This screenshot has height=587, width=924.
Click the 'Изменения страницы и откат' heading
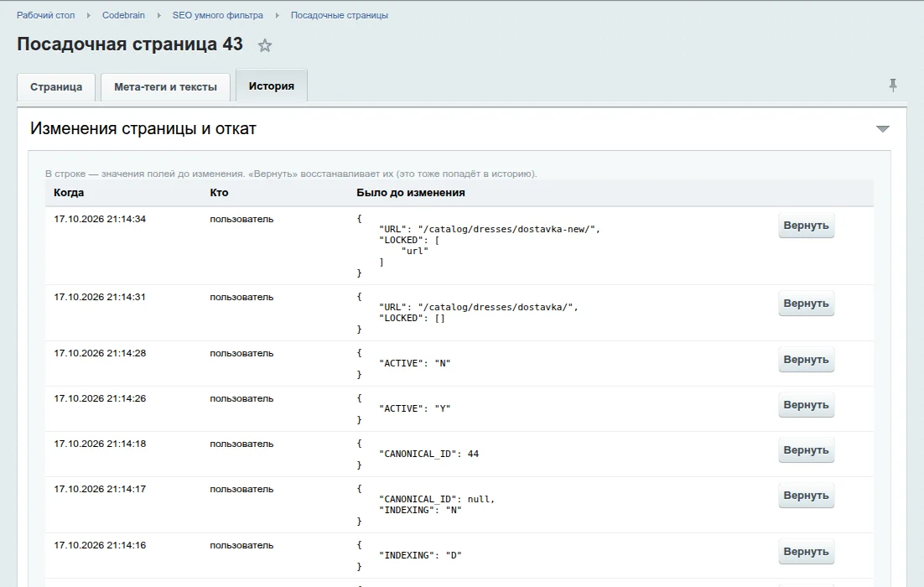143,128
